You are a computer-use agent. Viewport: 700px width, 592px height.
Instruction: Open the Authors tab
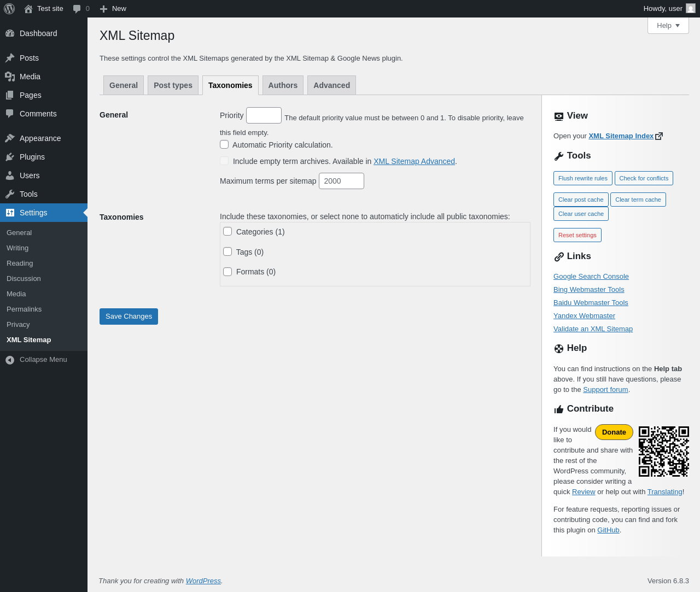point(283,85)
